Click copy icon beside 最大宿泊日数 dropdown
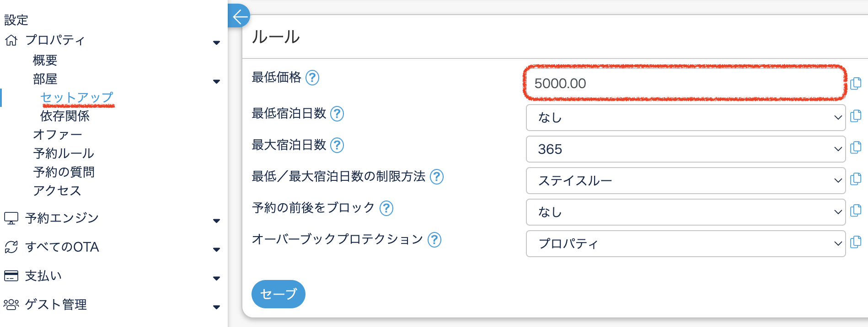 click(856, 148)
